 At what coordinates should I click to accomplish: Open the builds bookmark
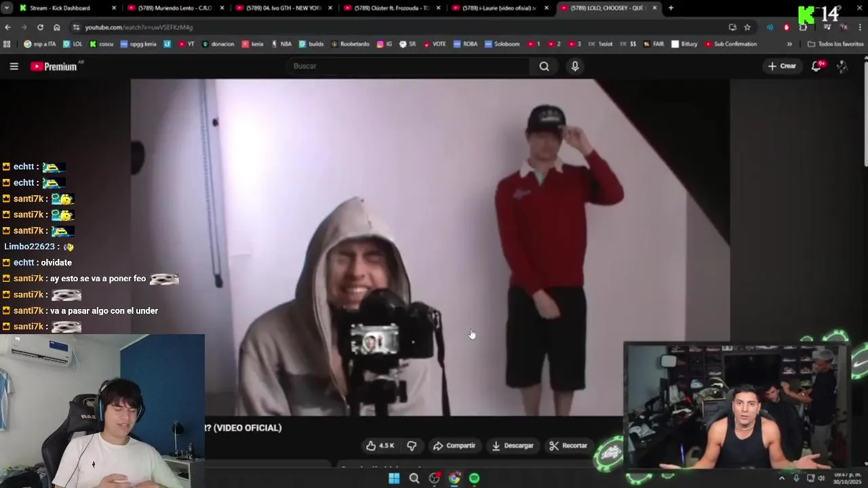click(x=311, y=44)
